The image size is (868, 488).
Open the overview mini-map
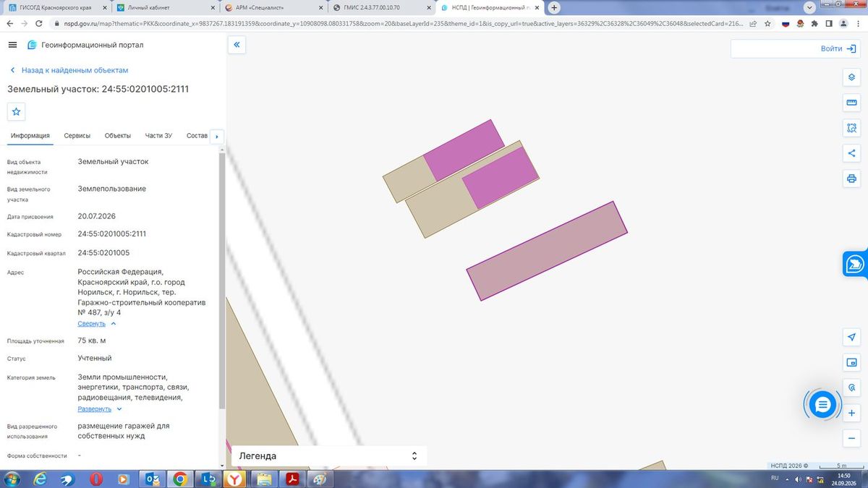point(851,363)
